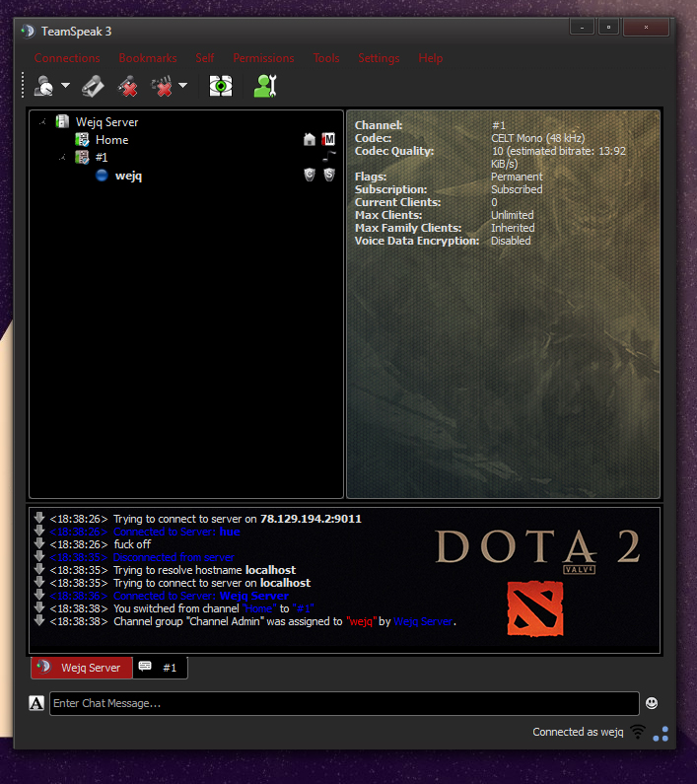
Task: Collapse the Wejq Server tree node
Action: (x=43, y=121)
